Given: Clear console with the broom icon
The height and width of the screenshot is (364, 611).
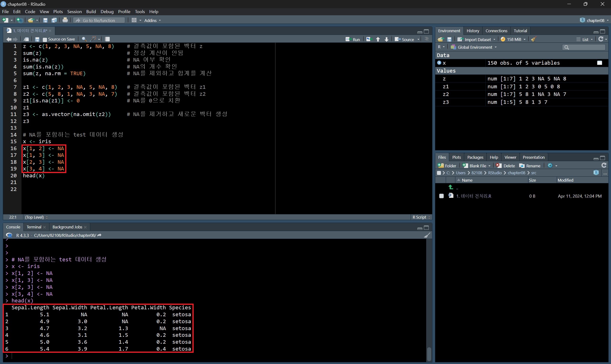Looking at the screenshot, I should pyautogui.click(x=427, y=235).
